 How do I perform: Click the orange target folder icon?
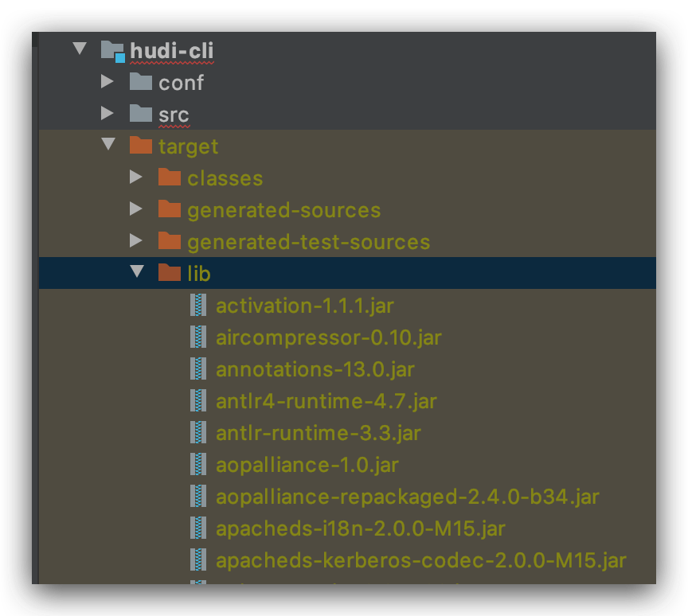point(141,145)
